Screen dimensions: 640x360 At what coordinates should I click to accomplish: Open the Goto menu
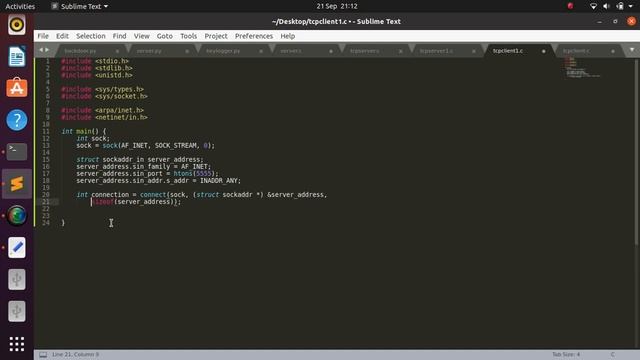click(164, 36)
